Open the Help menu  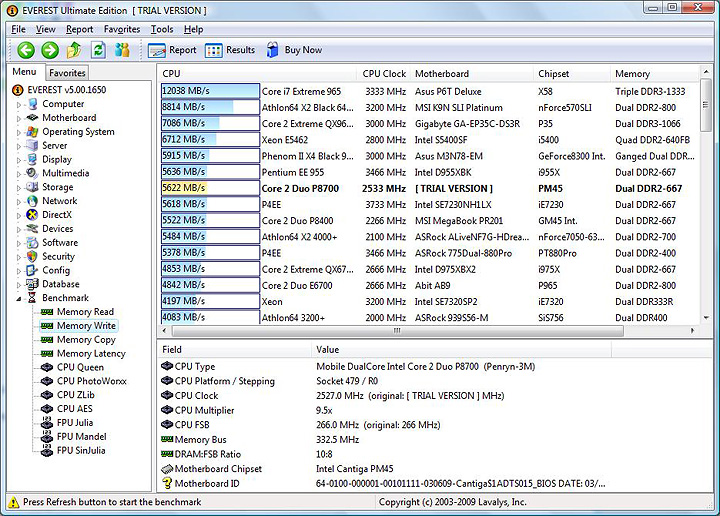(193, 29)
